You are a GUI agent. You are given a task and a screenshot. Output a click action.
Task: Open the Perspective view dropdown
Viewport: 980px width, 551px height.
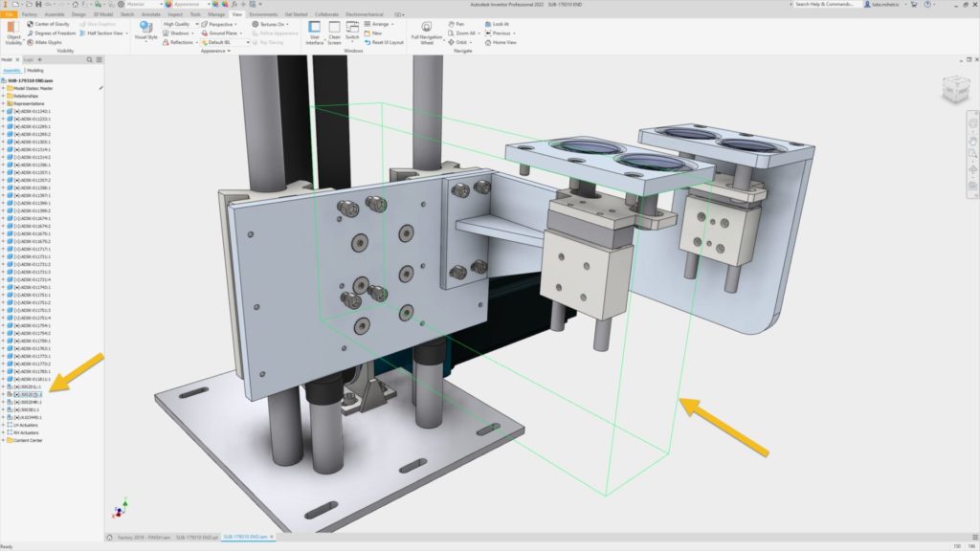pyautogui.click(x=219, y=24)
